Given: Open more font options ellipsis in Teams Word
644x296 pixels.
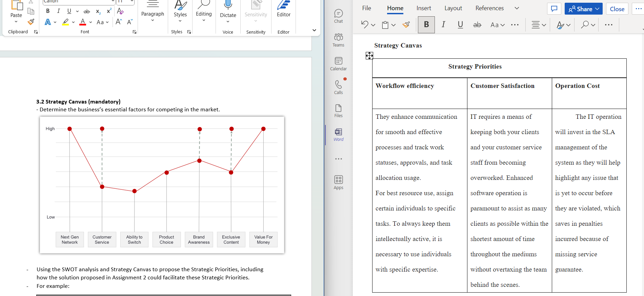Looking at the screenshot, I should (515, 24).
